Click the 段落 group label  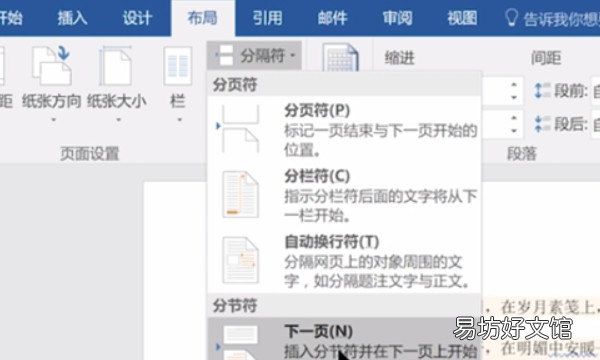coord(522,153)
